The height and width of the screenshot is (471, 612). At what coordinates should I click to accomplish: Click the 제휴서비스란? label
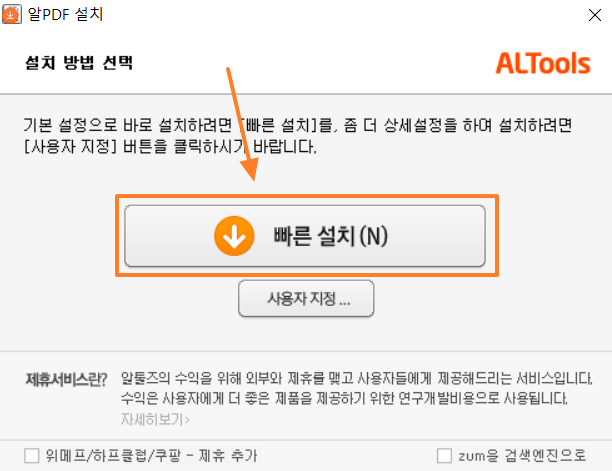(x=66, y=379)
